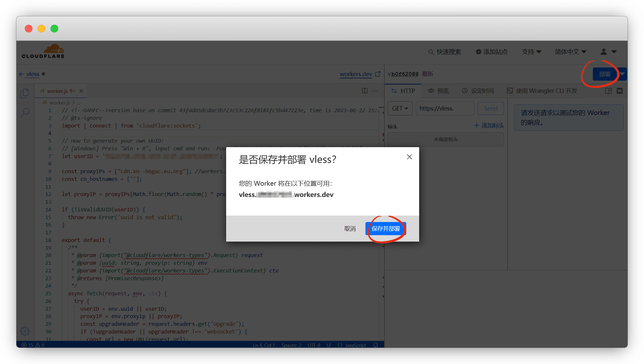Click line 3 import connect statement
This screenshot has width=644, height=364.
(x=131, y=126)
